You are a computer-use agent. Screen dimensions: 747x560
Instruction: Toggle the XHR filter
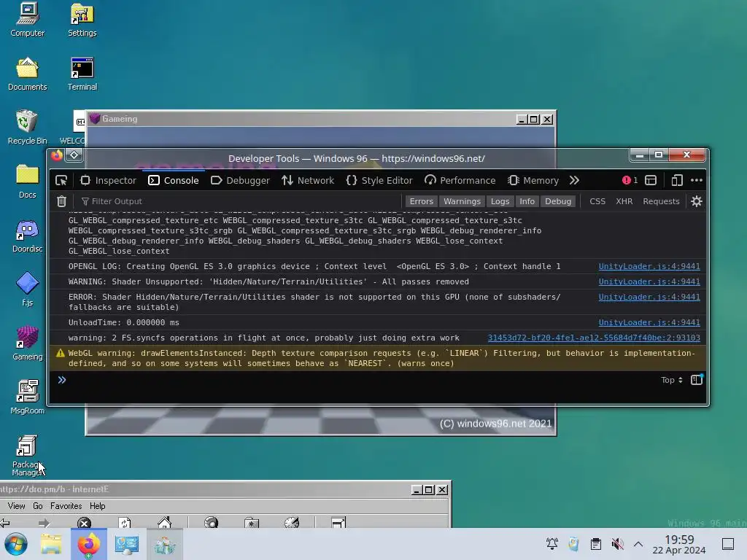tap(624, 201)
